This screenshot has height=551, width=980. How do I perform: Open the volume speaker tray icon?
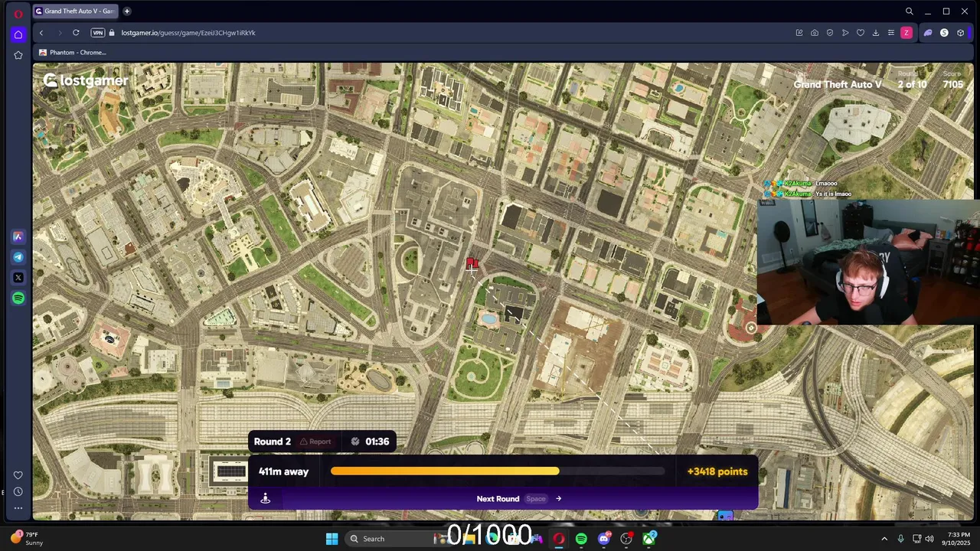pos(929,539)
